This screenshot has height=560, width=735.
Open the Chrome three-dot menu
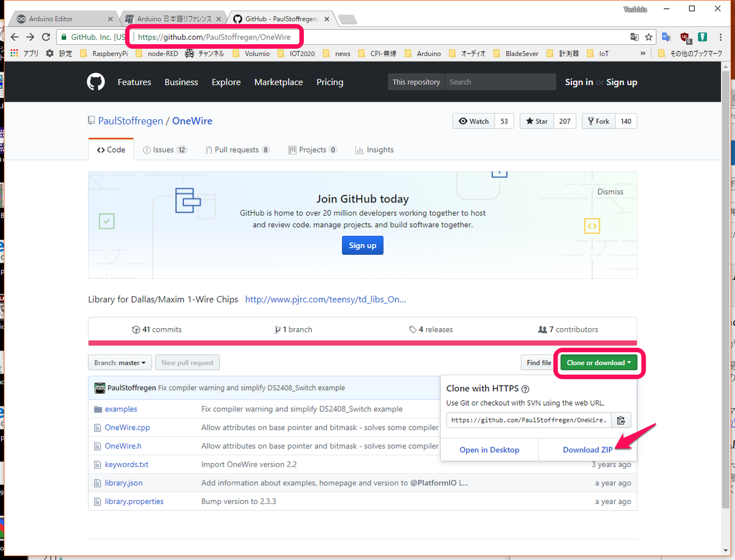721,37
